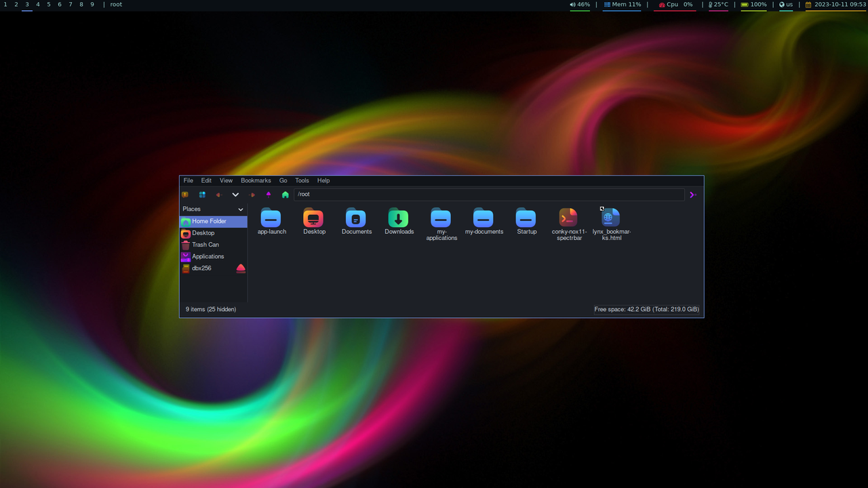This screenshot has width=868, height=488.
Task: Select Home Folder in Places
Action: 214,222
